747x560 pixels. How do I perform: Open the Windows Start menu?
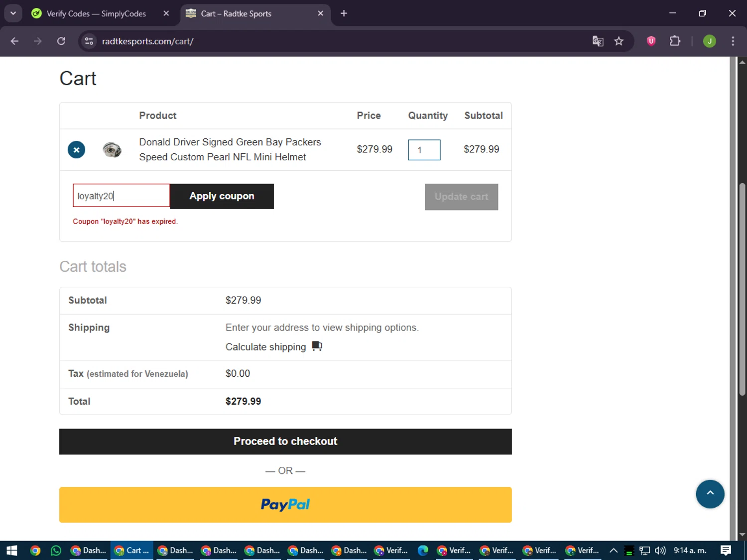(x=12, y=550)
